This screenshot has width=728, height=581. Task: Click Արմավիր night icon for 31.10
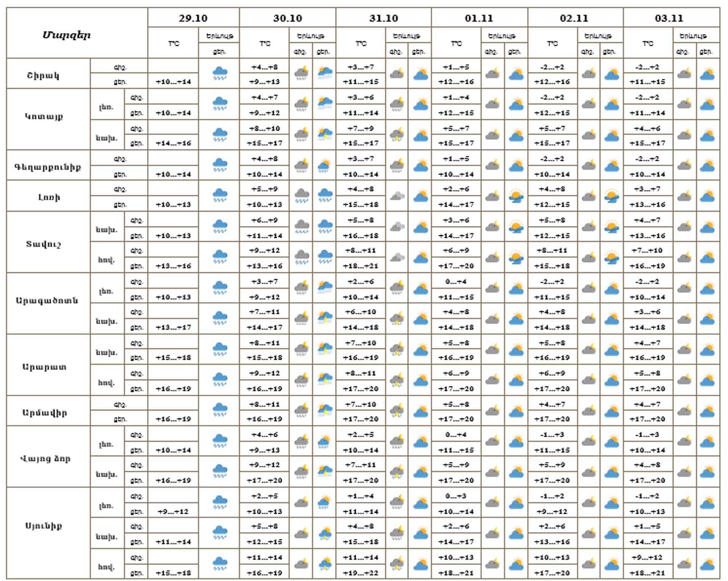tap(397, 410)
